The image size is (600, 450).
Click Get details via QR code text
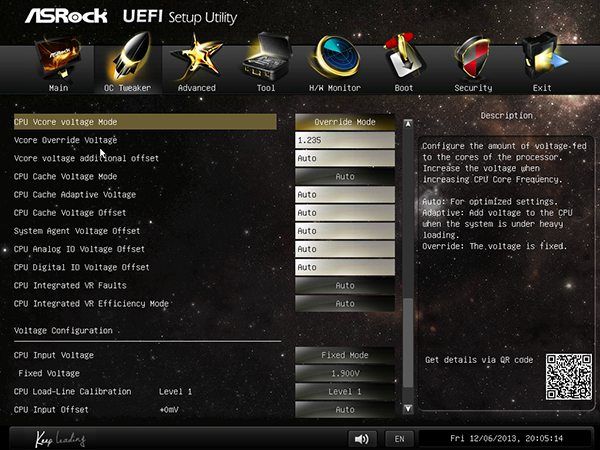point(479,360)
